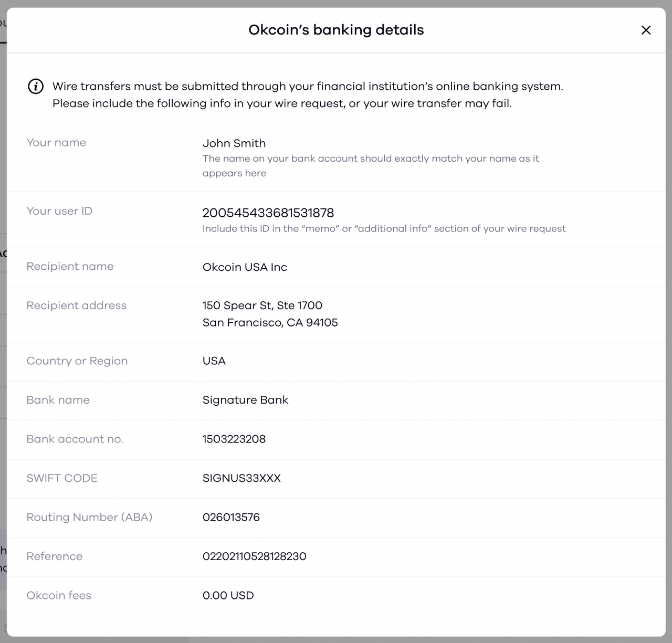Click the Okcoin fees label
This screenshot has width=672, height=643.
[x=59, y=596]
